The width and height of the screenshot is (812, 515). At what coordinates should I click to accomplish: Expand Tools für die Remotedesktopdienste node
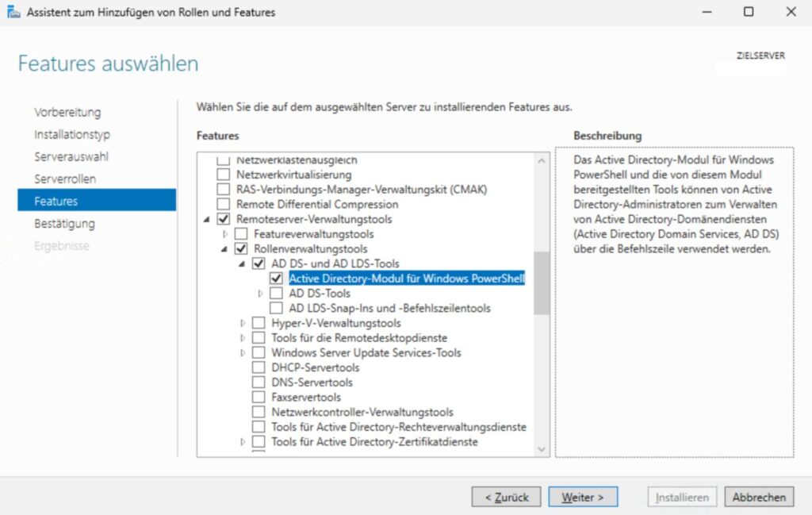[x=243, y=338]
